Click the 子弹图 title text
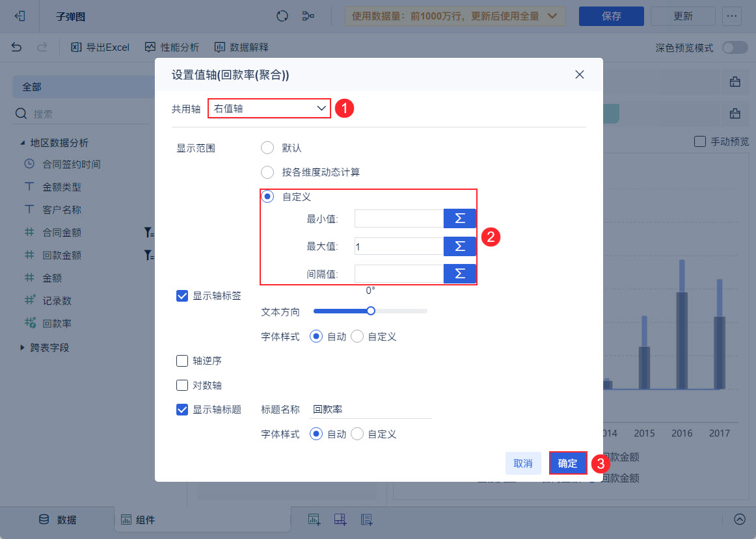This screenshot has height=539, width=756. pyautogui.click(x=70, y=16)
